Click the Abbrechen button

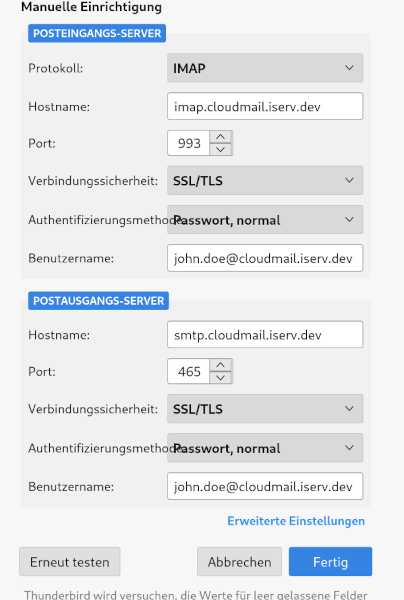pyautogui.click(x=239, y=561)
